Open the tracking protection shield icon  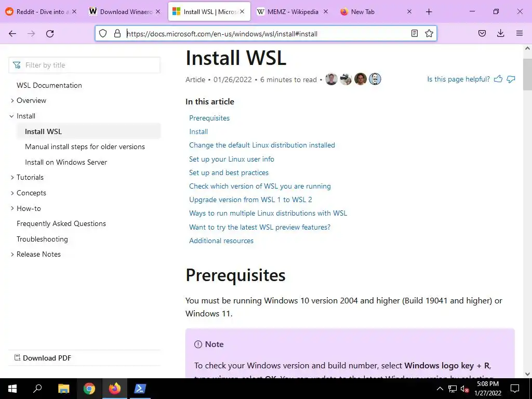pyautogui.click(x=103, y=33)
